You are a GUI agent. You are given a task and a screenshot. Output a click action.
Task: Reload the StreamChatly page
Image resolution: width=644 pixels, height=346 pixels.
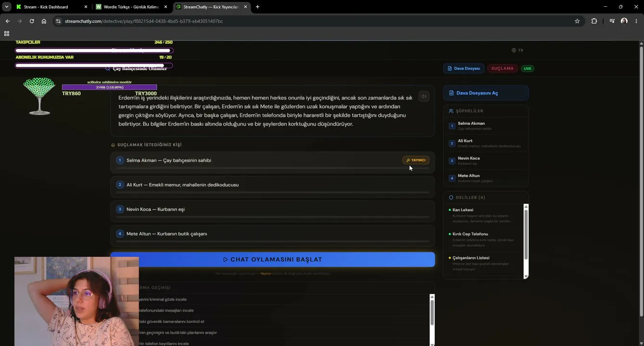click(x=32, y=21)
